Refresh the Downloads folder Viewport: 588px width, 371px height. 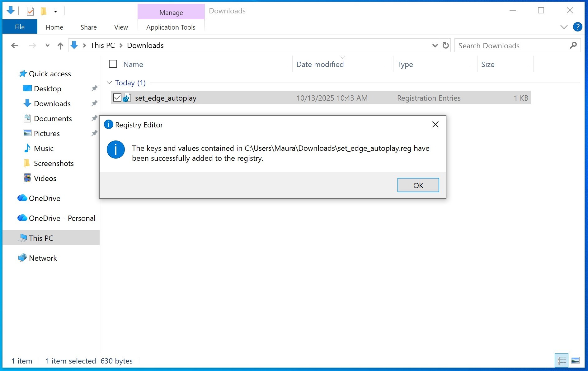pos(446,45)
